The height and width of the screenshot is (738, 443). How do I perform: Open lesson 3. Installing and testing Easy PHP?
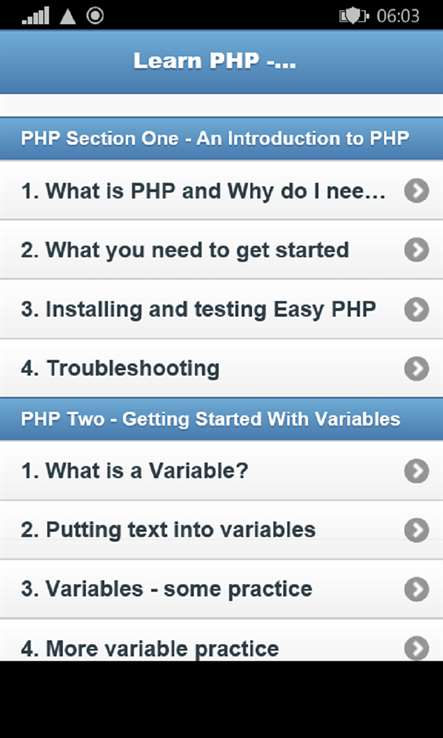pos(221,309)
